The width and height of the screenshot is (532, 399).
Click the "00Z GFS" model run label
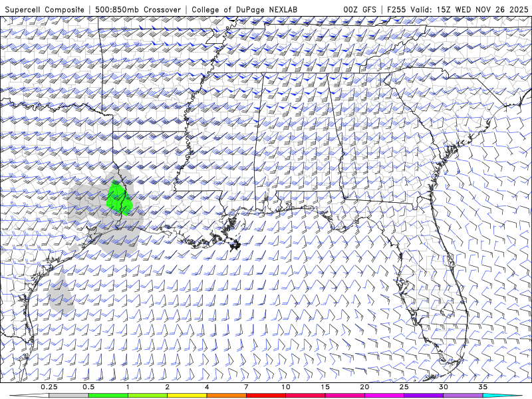point(360,9)
